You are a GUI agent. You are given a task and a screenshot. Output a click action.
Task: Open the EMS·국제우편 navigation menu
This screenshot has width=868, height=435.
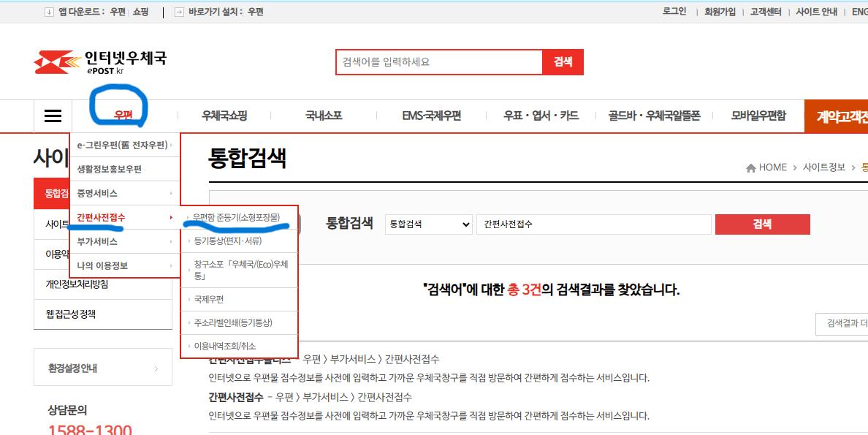[432, 116]
